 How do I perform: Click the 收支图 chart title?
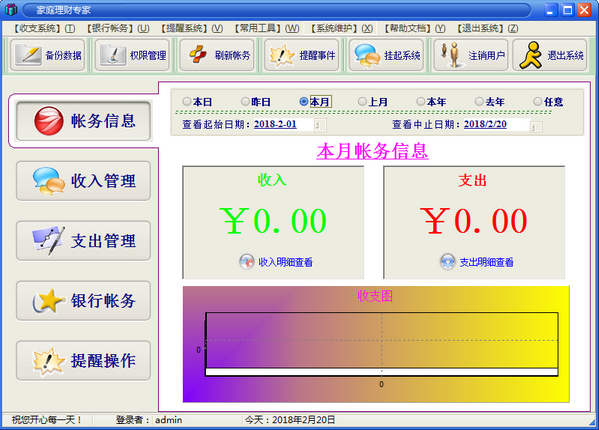pos(375,296)
